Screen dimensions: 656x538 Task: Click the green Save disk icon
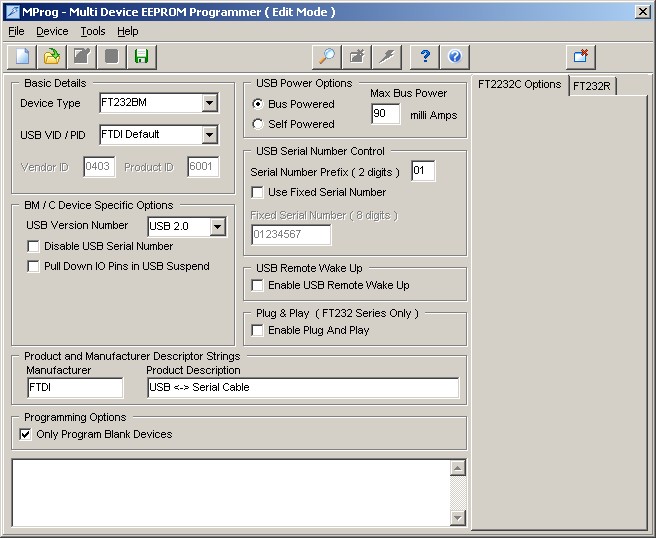141,57
